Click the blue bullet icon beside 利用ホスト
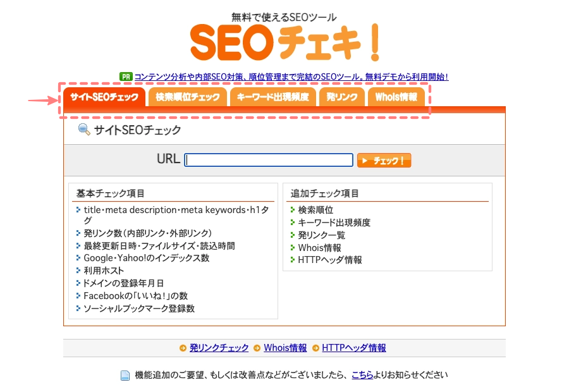The image size is (569, 392). pos(78,271)
